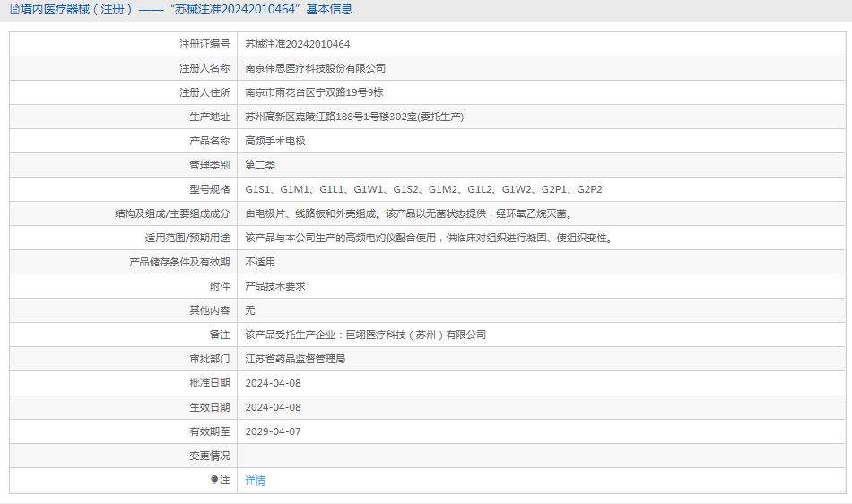This screenshot has height=504, width=852.
Task: Select management category value 第二类
Action: point(260,165)
